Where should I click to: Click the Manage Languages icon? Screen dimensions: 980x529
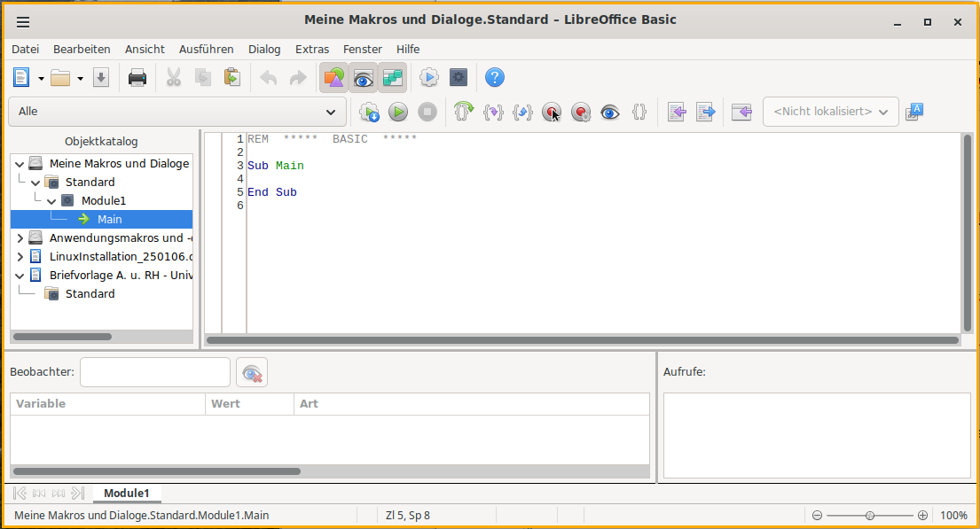point(914,112)
